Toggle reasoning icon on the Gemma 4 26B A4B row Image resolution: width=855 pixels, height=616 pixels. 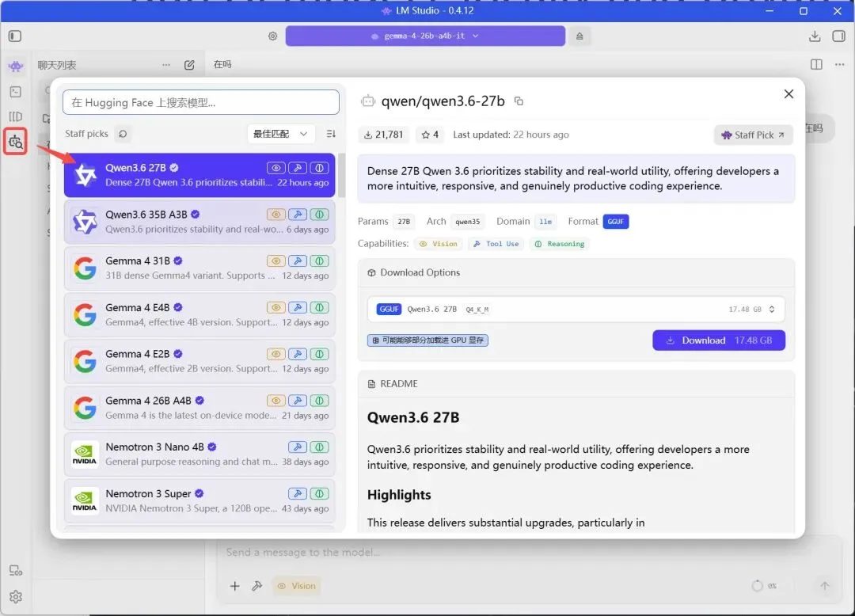pos(320,401)
